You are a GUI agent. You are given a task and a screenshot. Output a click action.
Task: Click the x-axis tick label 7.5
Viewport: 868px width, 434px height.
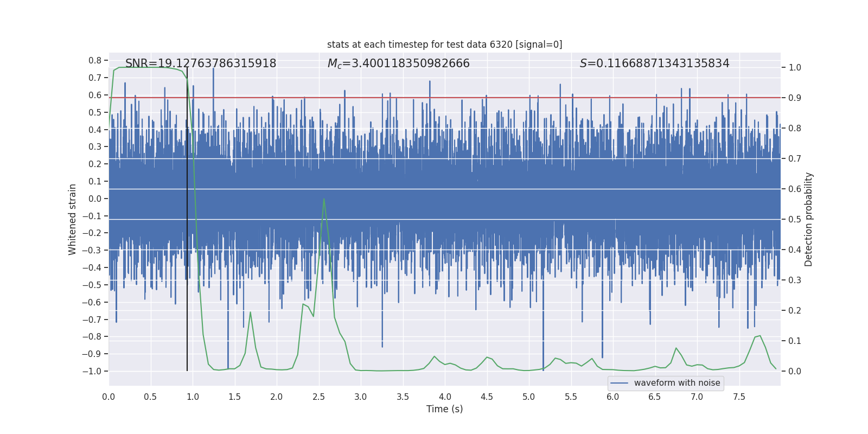[739, 397]
